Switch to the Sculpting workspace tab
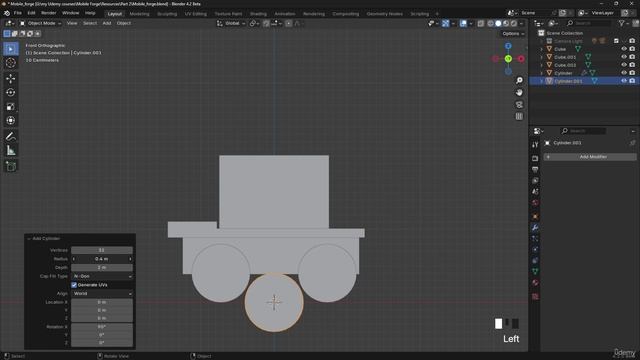This screenshot has width=640, height=360. click(x=167, y=14)
